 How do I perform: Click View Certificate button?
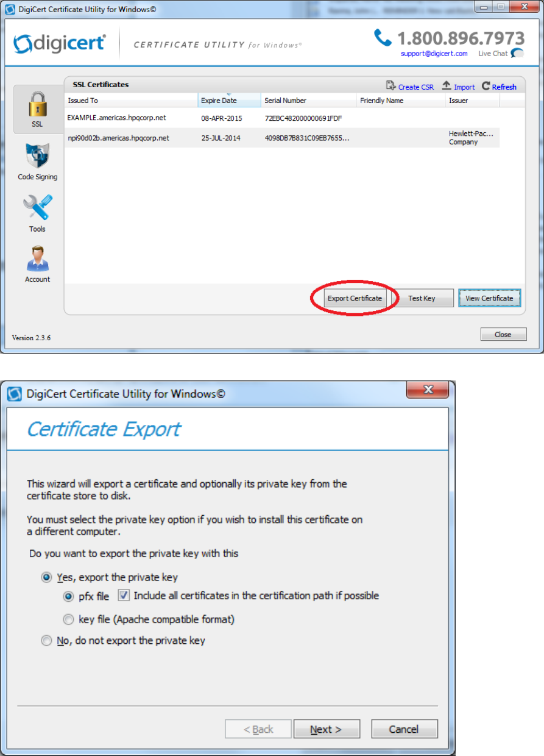[489, 298]
